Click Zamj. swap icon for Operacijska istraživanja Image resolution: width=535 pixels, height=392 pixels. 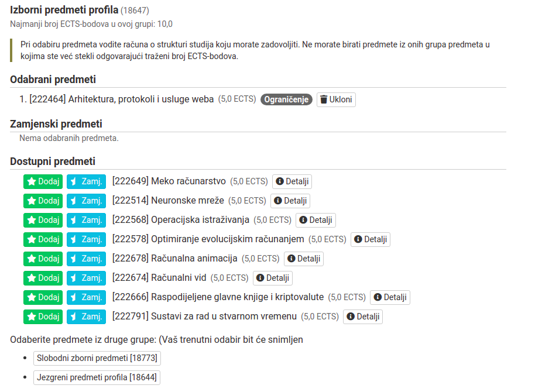(x=86, y=220)
